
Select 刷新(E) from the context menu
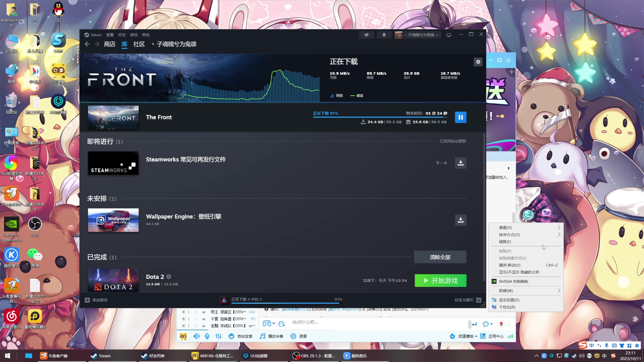point(505,242)
